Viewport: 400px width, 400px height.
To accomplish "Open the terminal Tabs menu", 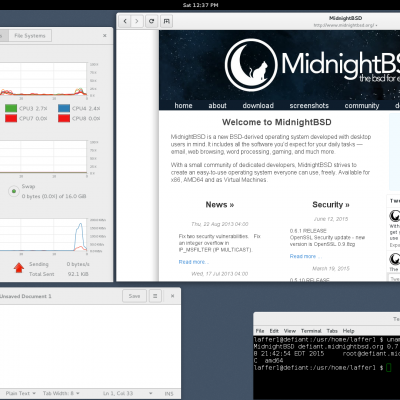I will click(x=332, y=331).
